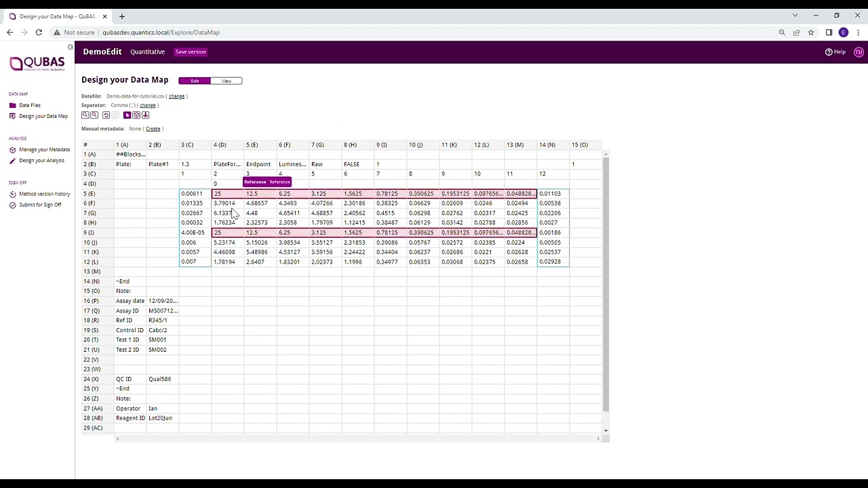The width and height of the screenshot is (868, 488).
Task: Open the browser side panel icon
Action: click(829, 33)
